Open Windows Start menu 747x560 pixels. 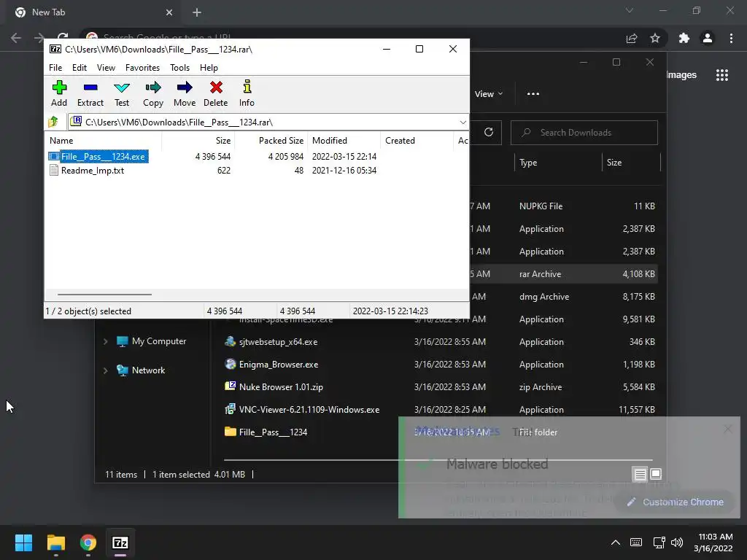tap(23, 542)
